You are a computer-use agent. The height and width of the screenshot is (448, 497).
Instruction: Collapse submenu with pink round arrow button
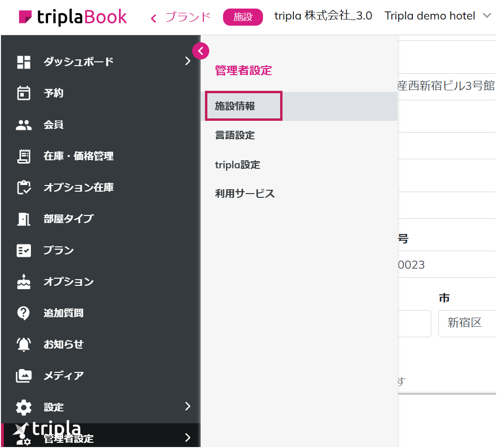click(201, 51)
